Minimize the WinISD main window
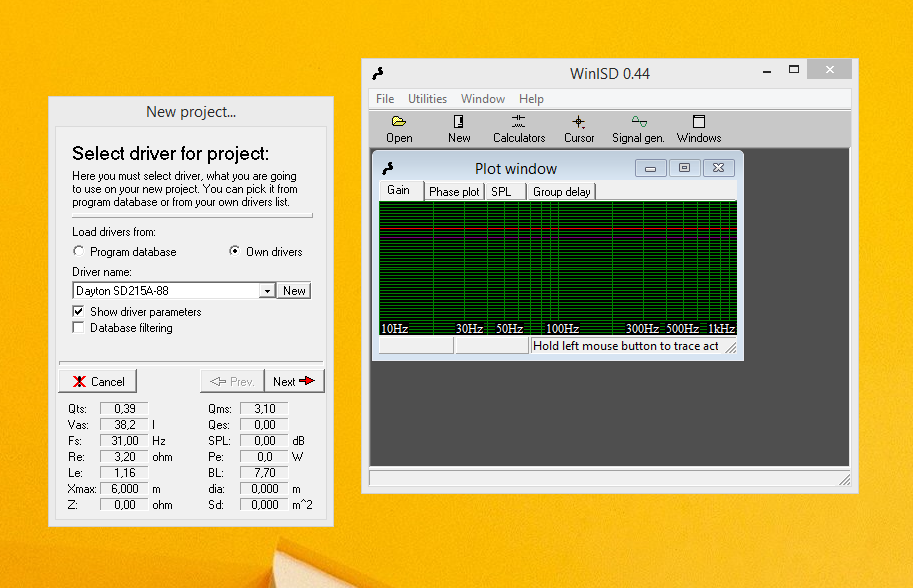Viewport: 913px width, 588px height. 767,71
